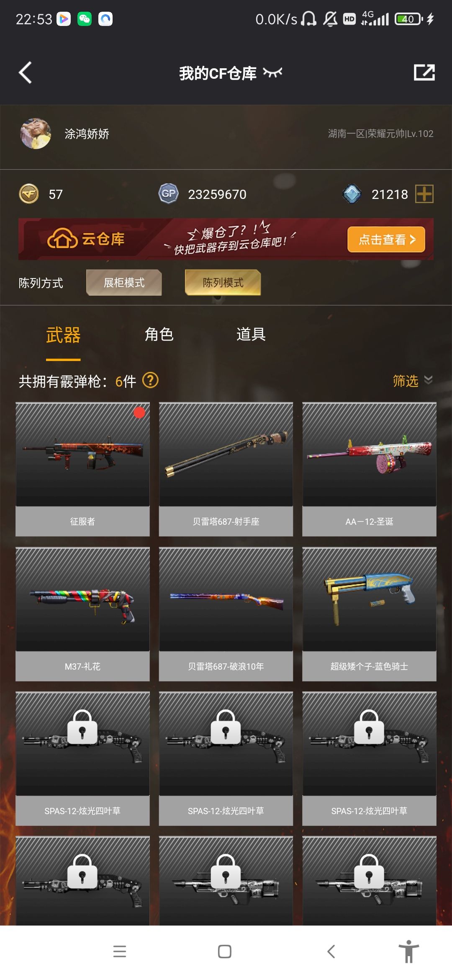Tap the plus icon to add diamonds
Image resolution: width=452 pixels, height=980 pixels.
[x=424, y=194]
